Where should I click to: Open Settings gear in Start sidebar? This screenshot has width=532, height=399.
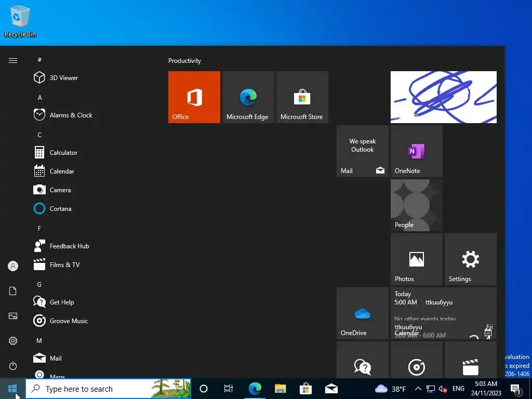pos(13,341)
